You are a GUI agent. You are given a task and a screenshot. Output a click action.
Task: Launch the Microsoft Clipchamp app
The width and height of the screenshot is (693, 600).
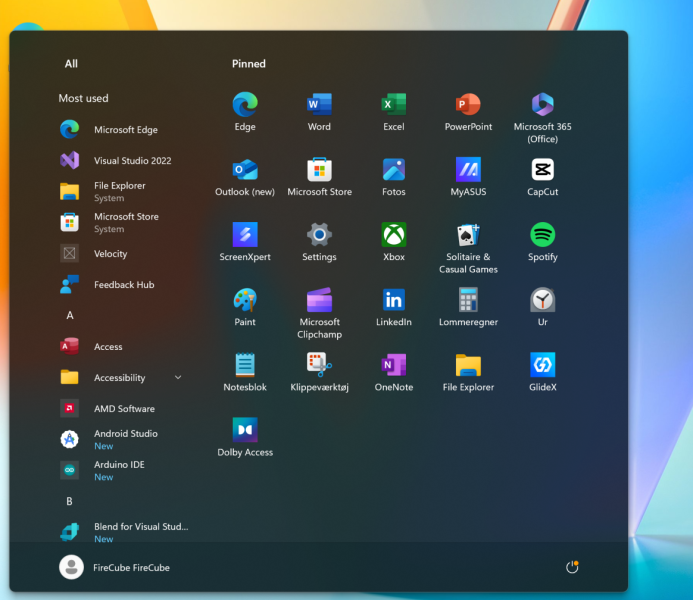tap(319, 313)
